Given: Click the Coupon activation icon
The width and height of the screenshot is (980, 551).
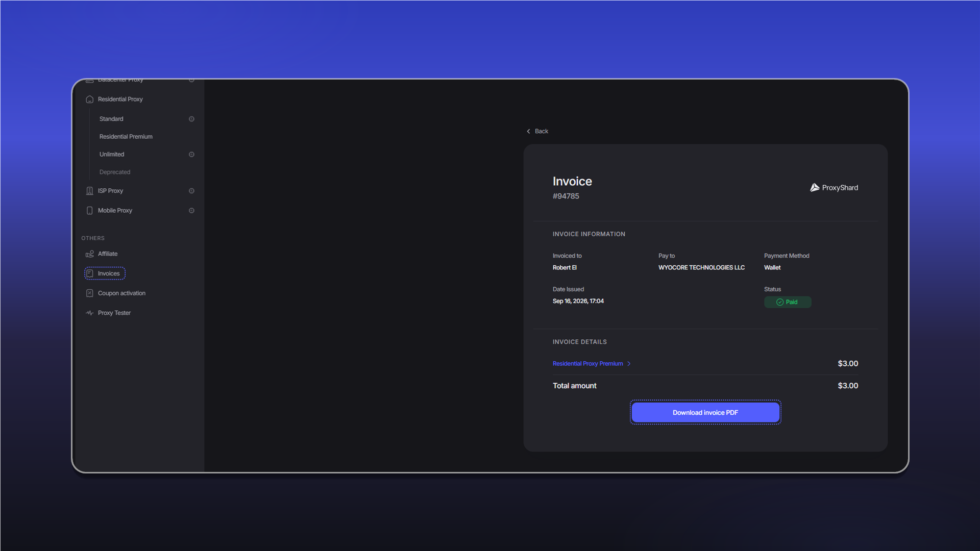Looking at the screenshot, I should (90, 293).
